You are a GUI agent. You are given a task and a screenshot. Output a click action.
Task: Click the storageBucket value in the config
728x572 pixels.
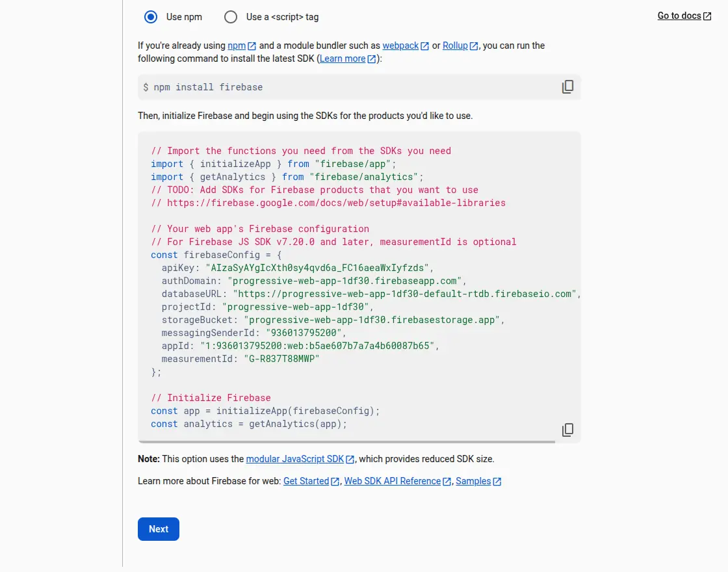[x=372, y=320]
